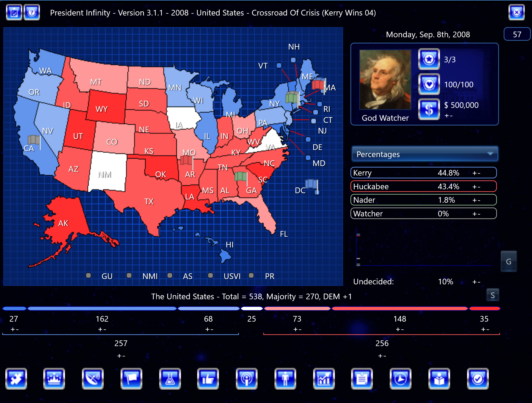Click the rising bar chart icon
Image resolution: width=532 pixels, height=403 pixels.
coord(324,379)
